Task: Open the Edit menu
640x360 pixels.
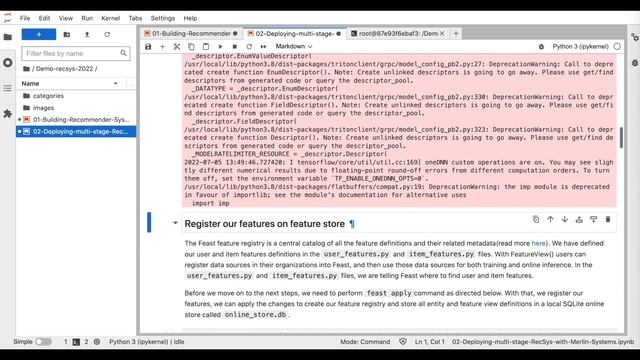Action: pyautogui.click(x=44, y=18)
